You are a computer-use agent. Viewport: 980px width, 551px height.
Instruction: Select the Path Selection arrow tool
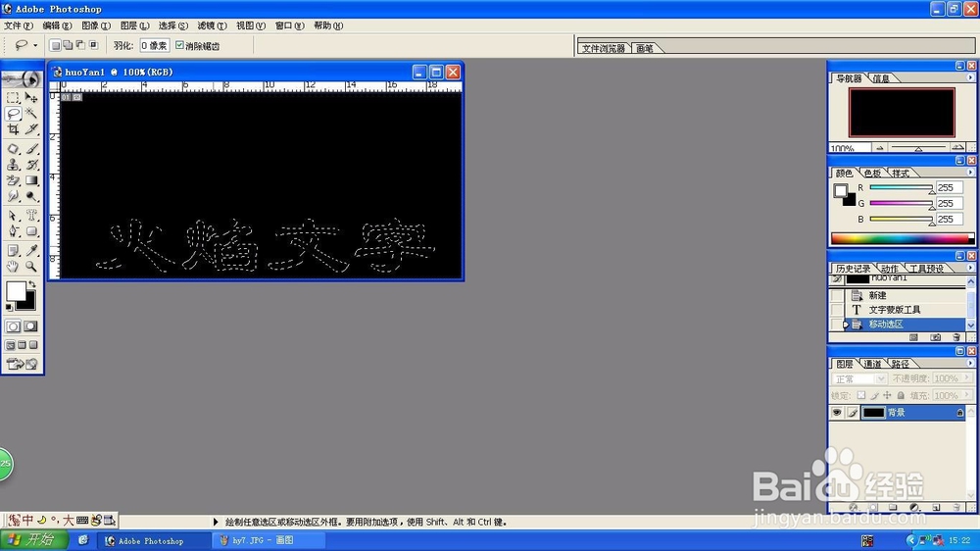point(13,215)
